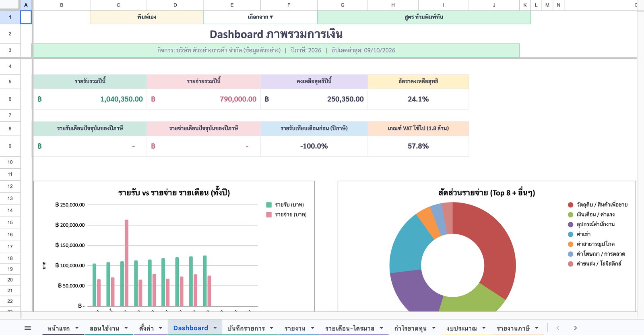Image resolution: width=644 pixels, height=335 pixels.
Task: Click the เกณฑ์ VAT ใช้ไป (1.8 ล้าน) header cell
Action: tap(418, 128)
